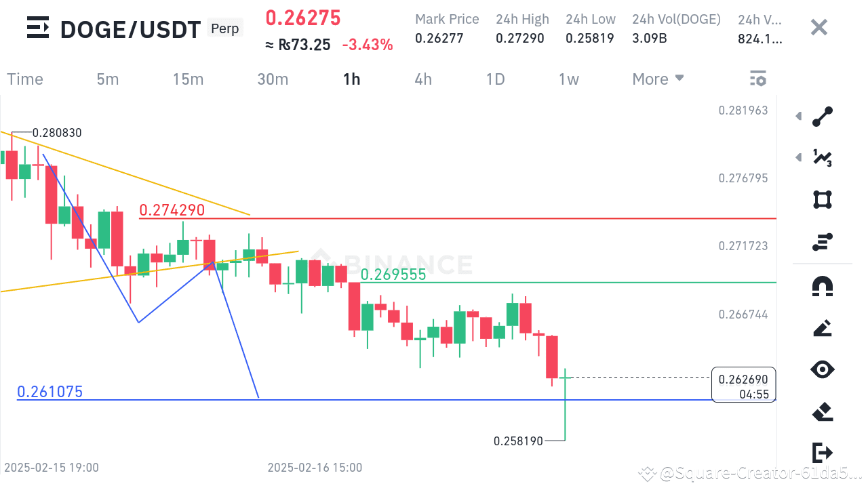
Task: Open chart settings via indicator icon
Action: coord(758,78)
